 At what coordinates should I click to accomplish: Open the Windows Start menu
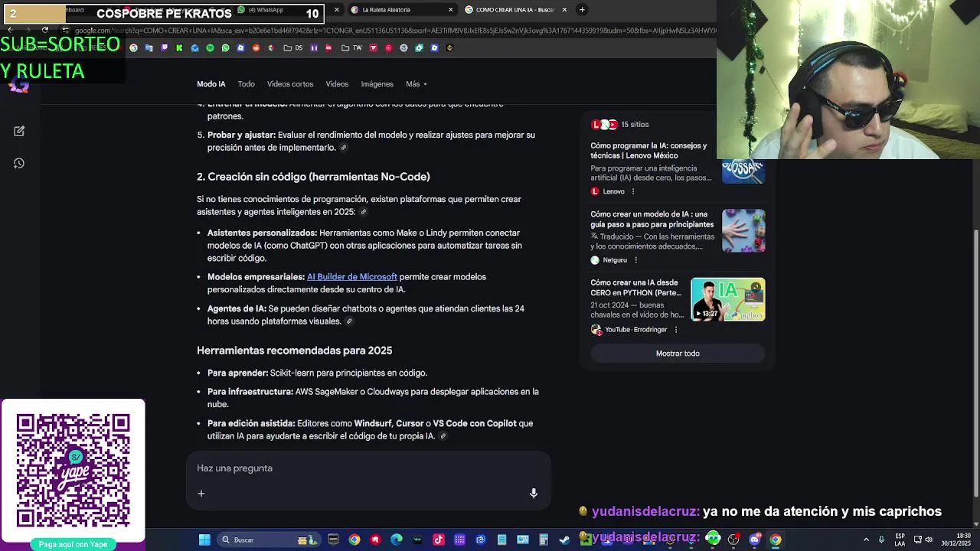(204, 540)
